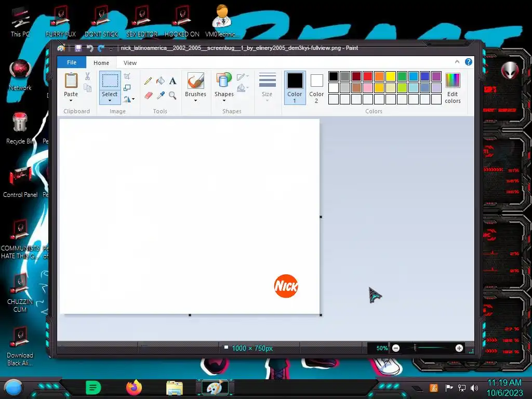Click the Cut scissors icon
532x399 pixels.
coord(87,76)
